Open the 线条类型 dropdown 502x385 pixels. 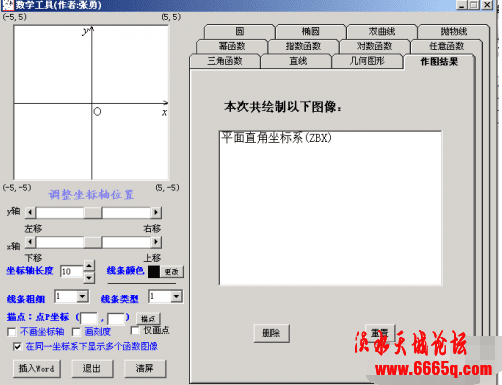tap(176, 296)
